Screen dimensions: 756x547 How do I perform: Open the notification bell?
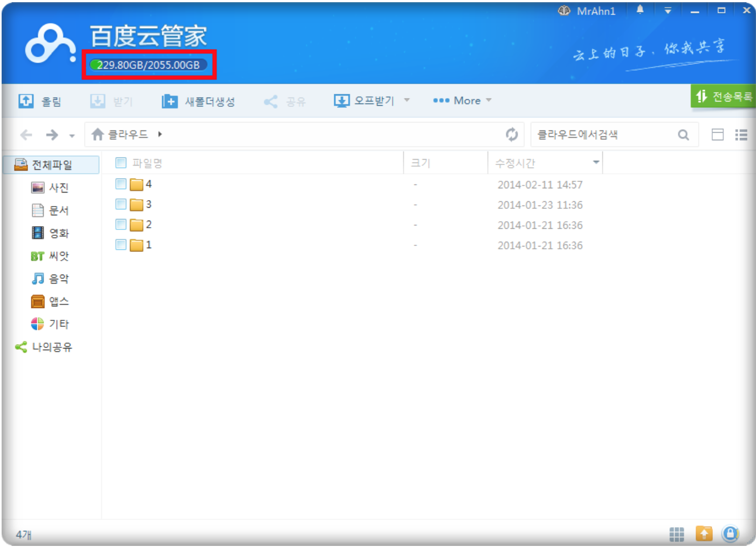pyautogui.click(x=640, y=10)
